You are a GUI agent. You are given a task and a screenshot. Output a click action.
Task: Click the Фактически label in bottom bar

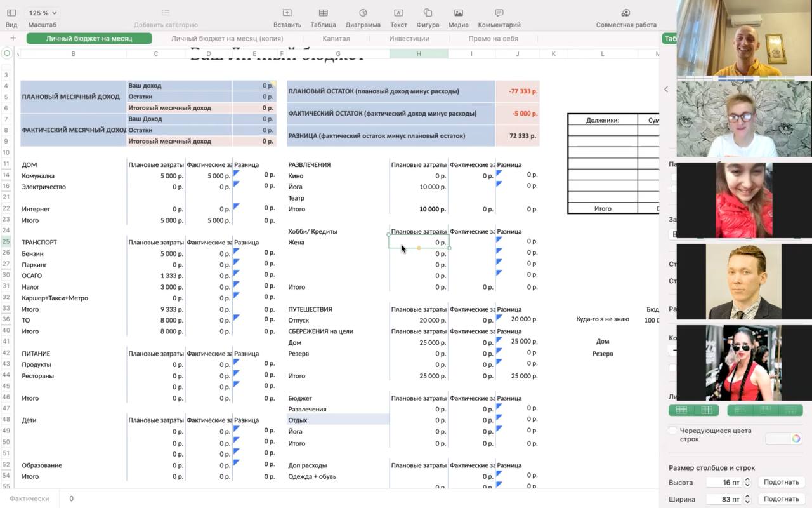[30, 498]
